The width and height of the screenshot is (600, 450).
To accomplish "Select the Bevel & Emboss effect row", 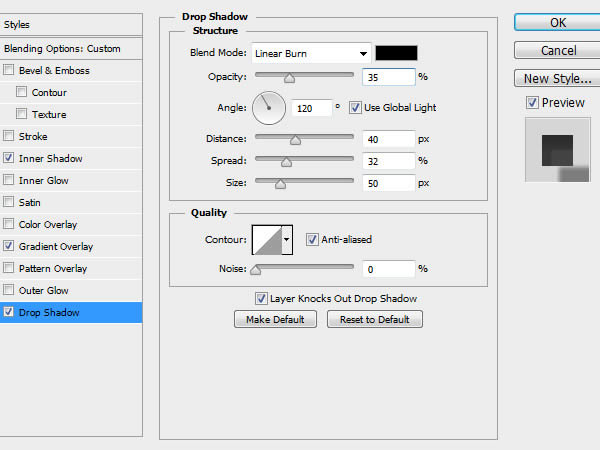I will [x=71, y=70].
